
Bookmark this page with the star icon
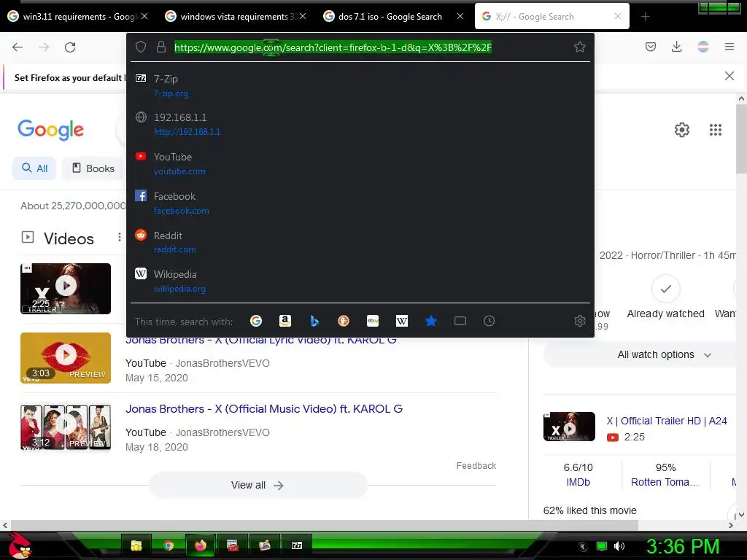tap(579, 47)
